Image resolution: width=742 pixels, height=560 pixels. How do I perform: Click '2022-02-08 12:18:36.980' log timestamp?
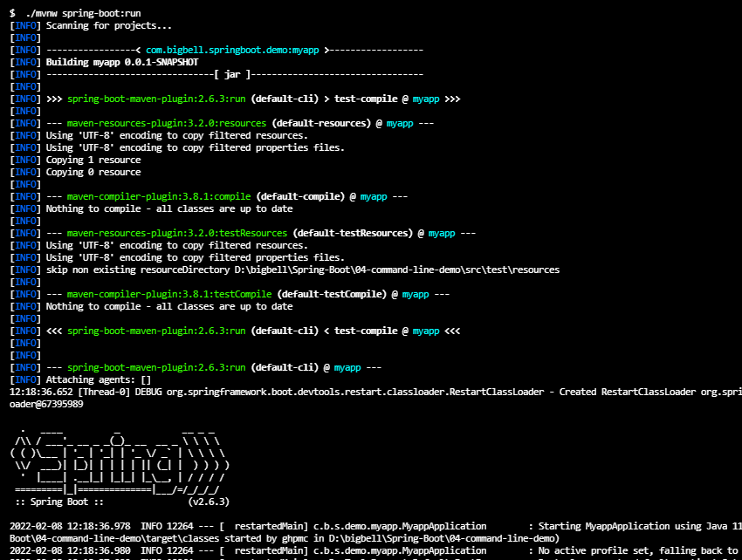pos(70,551)
